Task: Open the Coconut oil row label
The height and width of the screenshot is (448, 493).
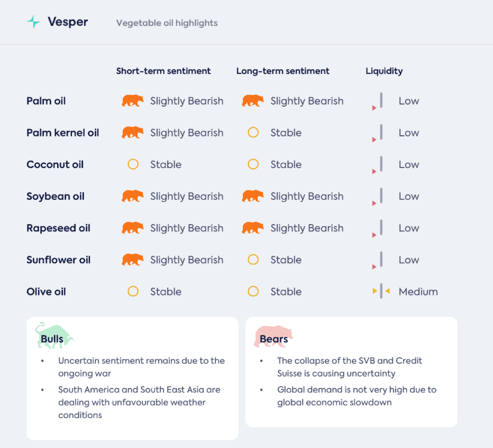Action: pos(55,165)
